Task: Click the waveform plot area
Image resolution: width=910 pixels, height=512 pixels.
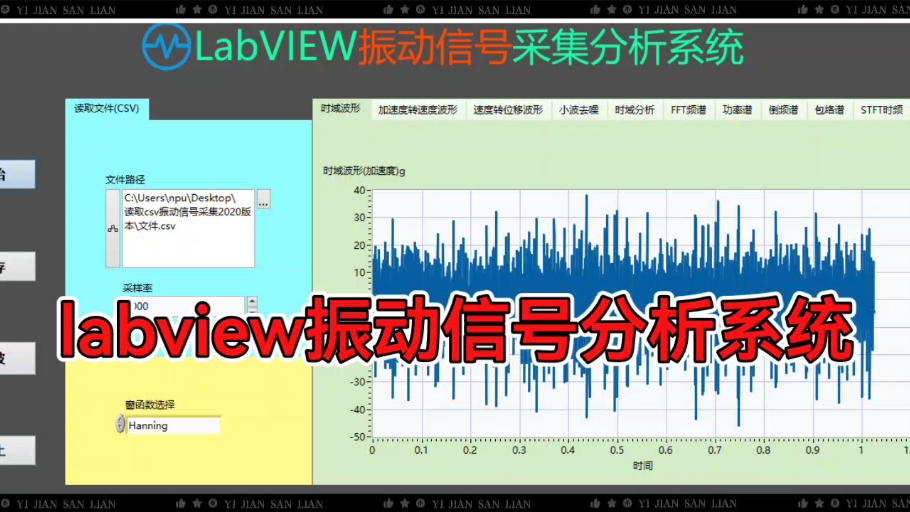Action: [641, 313]
